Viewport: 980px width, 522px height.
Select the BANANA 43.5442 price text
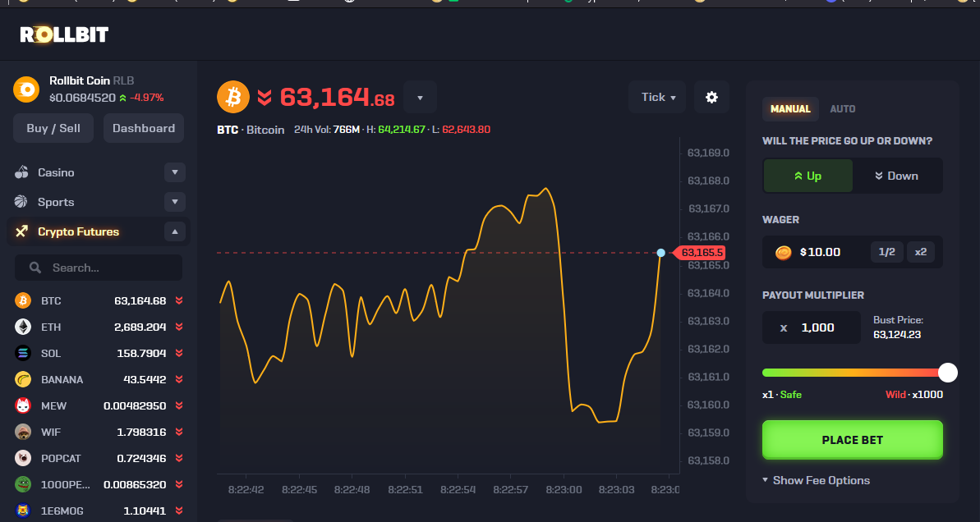(x=145, y=379)
